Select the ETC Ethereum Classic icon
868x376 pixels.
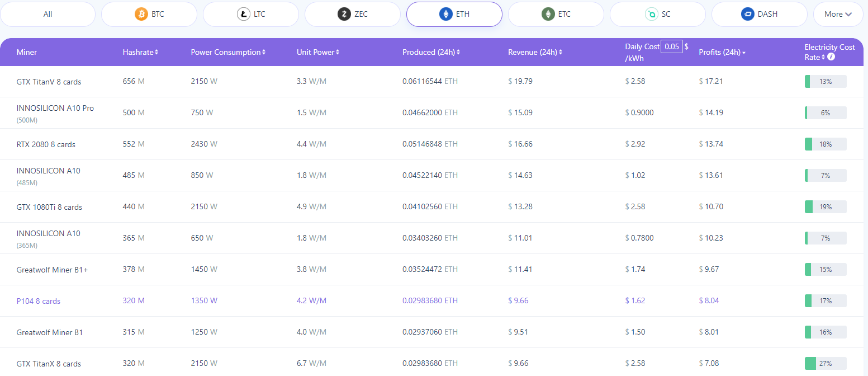[547, 13]
